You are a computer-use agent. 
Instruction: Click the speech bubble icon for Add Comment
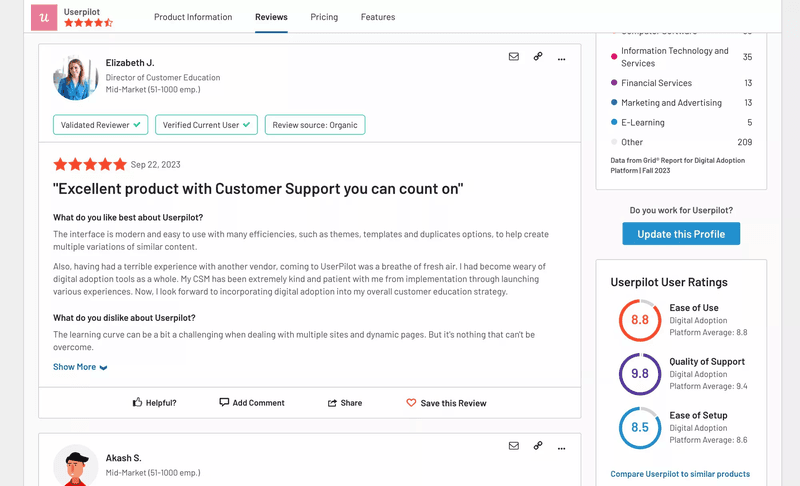(x=224, y=402)
